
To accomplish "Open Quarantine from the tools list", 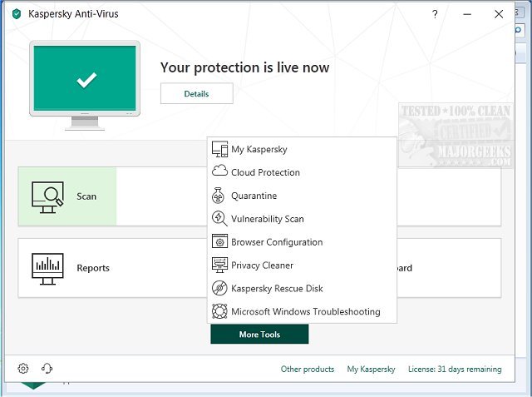I will click(254, 196).
